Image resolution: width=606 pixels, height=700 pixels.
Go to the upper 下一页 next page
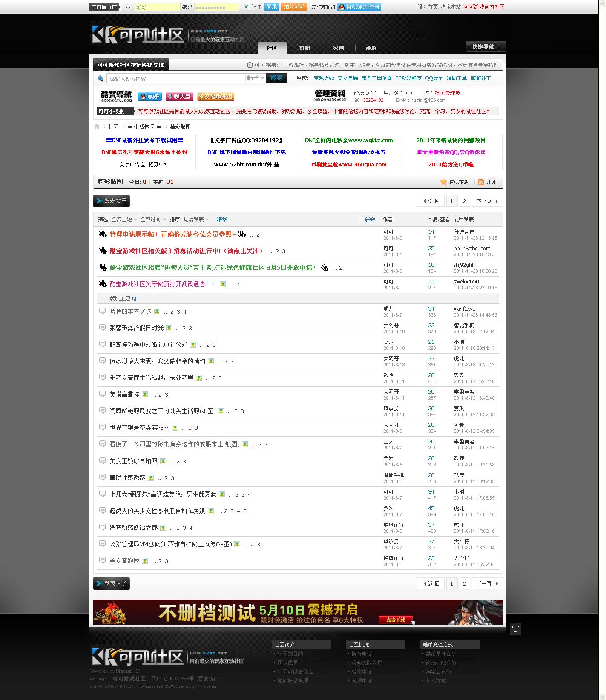point(487,201)
